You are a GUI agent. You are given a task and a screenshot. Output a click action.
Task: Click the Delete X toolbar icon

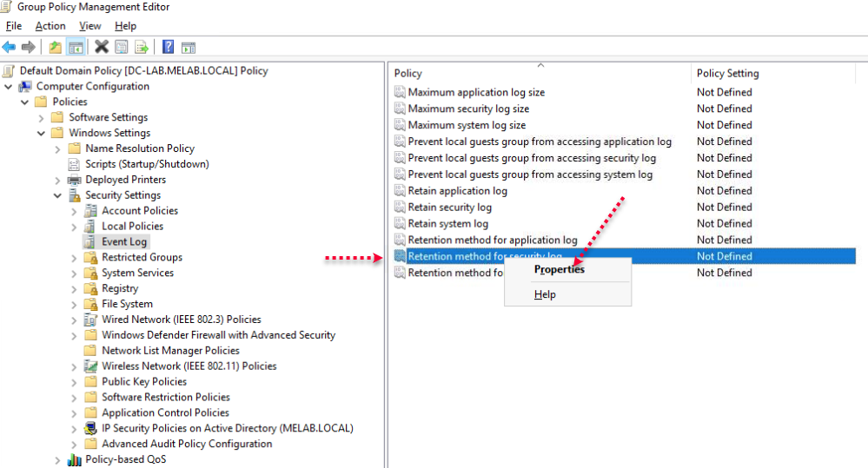(x=102, y=47)
